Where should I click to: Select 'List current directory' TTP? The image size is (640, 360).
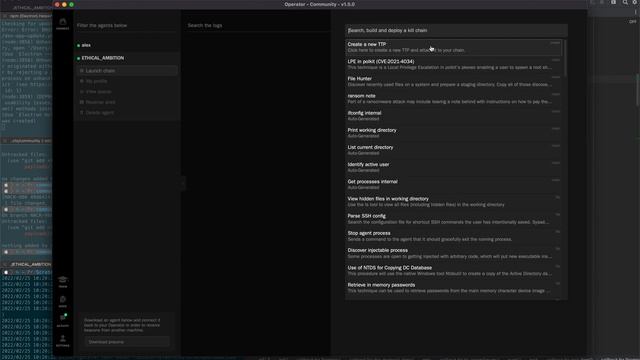454,150
